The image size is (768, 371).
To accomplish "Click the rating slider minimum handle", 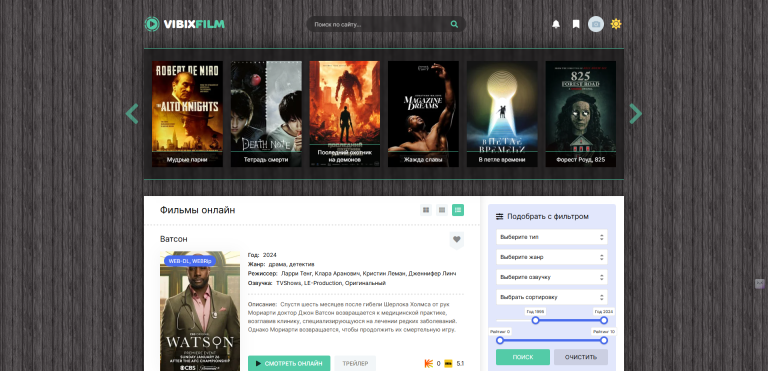I will [500, 340].
